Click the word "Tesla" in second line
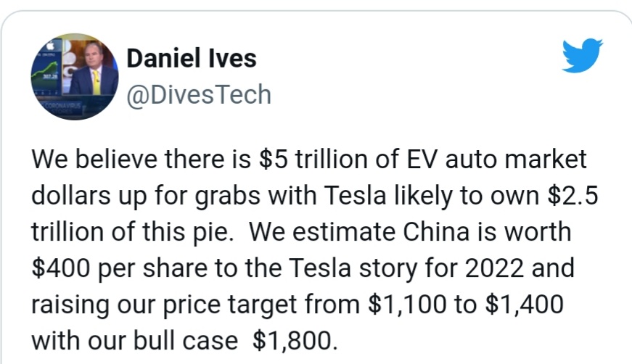 click(x=355, y=196)
